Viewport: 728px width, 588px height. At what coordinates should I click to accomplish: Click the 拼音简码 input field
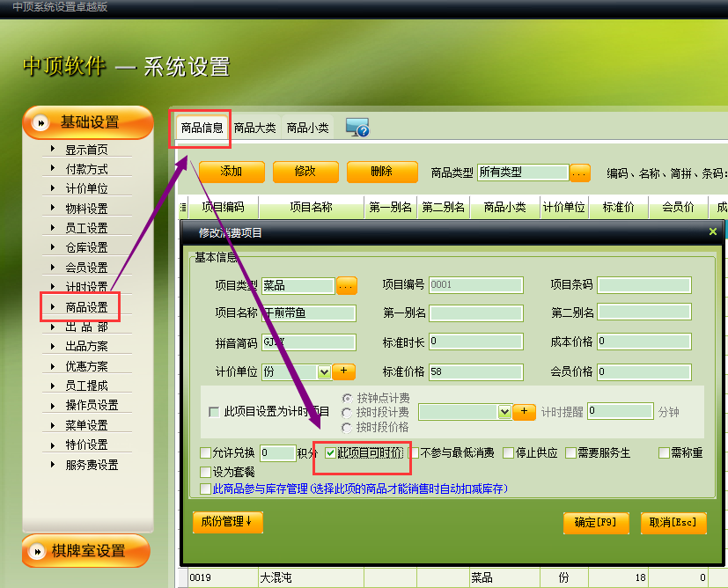(309, 342)
